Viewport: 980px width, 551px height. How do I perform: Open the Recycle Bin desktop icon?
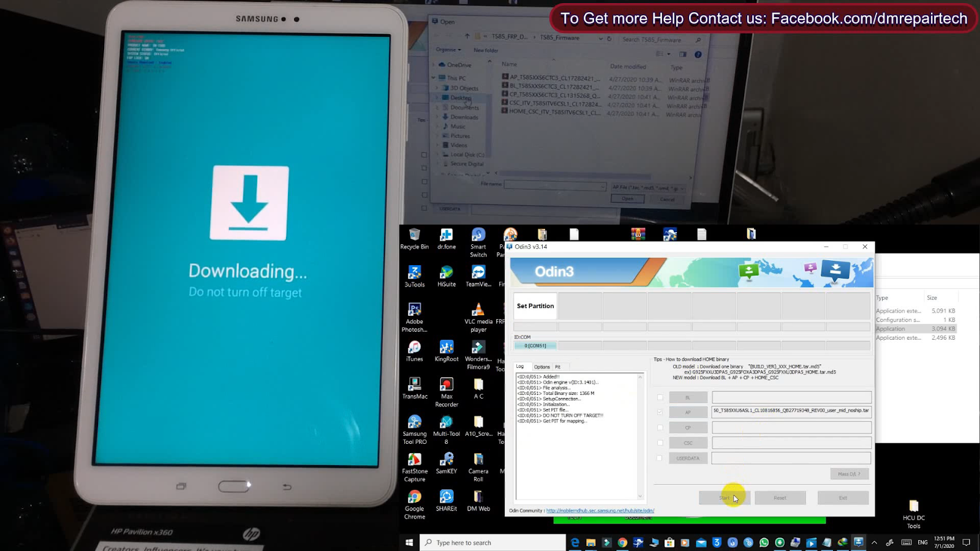pyautogui.click(x=415, y=239)
